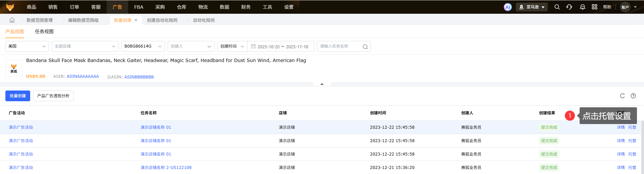The width and height of the screenshot is (644, 174).
Task: Open the apps grid icon
Action: click(594, 7)
